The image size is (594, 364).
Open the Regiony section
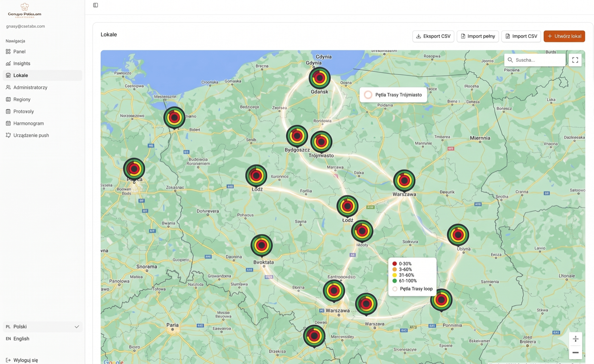click(x=42, y=99)
